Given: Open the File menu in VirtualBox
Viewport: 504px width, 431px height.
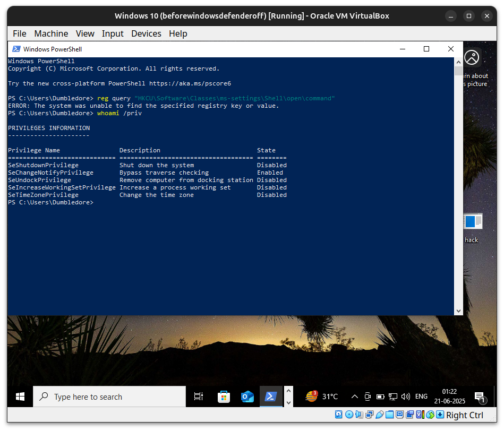Looking at the screenshot, I should click(x=20, y=33).
